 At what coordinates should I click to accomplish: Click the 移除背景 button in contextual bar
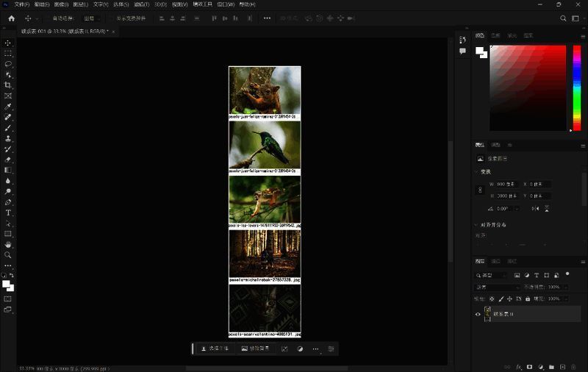tap(255, 348)
